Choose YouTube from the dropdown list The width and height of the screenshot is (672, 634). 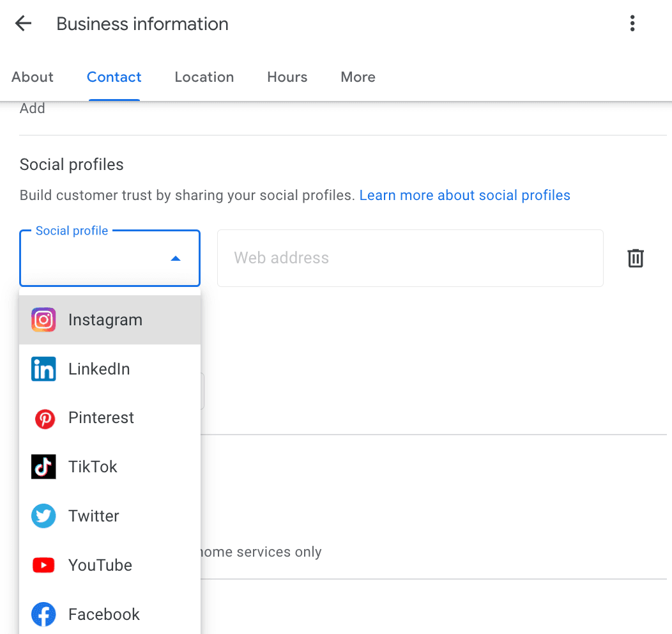[110, 565]
